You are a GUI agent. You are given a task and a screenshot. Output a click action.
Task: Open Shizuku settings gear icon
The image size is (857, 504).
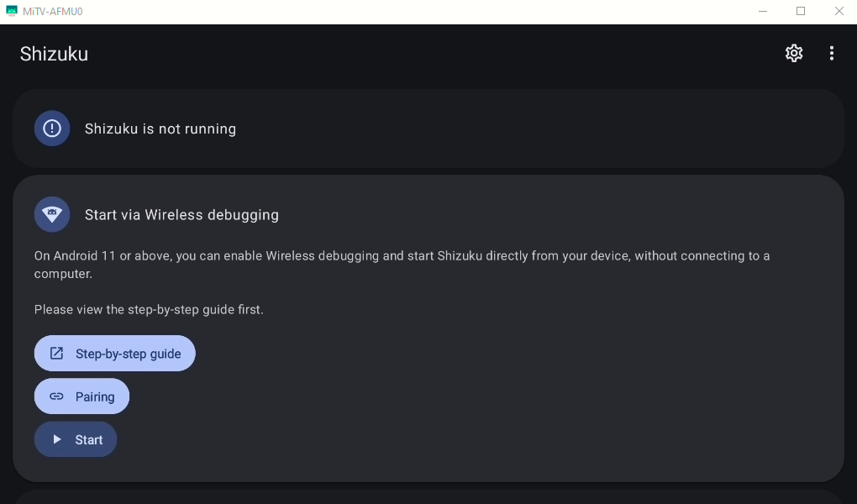click(794, 53)
